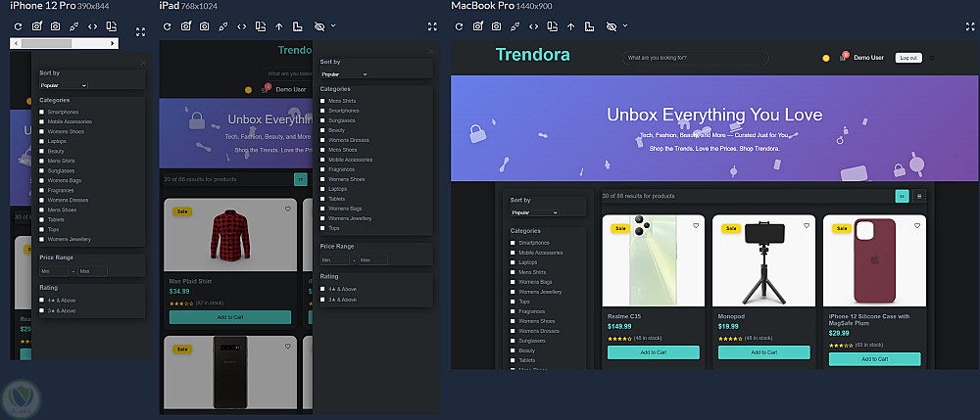Focus the search box in MacBook pane
This screenshot has width=980, height=420.
pyautogui.click(x=696, y=58)
